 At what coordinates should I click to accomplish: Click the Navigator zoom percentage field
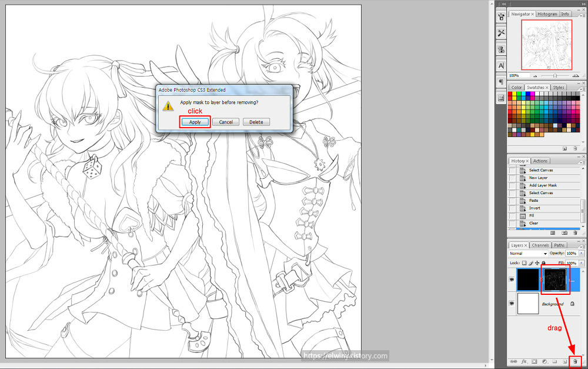(518, 75)
